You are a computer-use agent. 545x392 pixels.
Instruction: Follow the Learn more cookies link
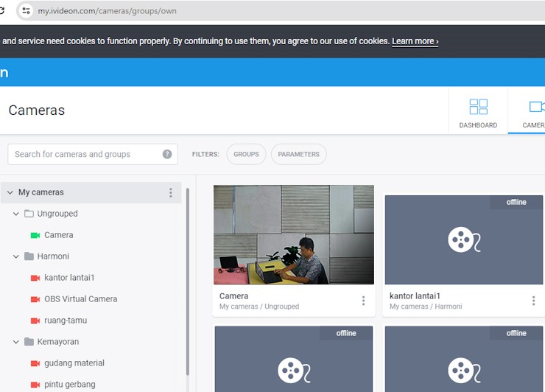pyautogui.click(x=415, y=41)
